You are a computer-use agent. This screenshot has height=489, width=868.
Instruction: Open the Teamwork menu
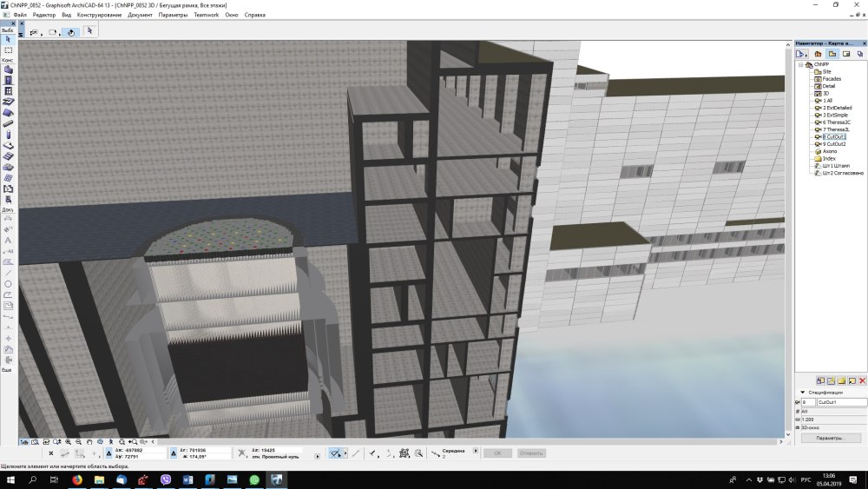[206, 15]
